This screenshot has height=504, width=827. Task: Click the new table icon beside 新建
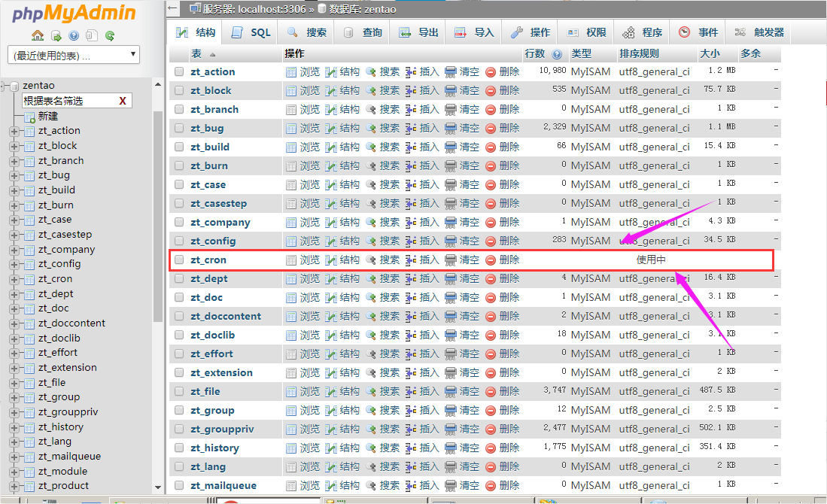click(x=29, y=117)
